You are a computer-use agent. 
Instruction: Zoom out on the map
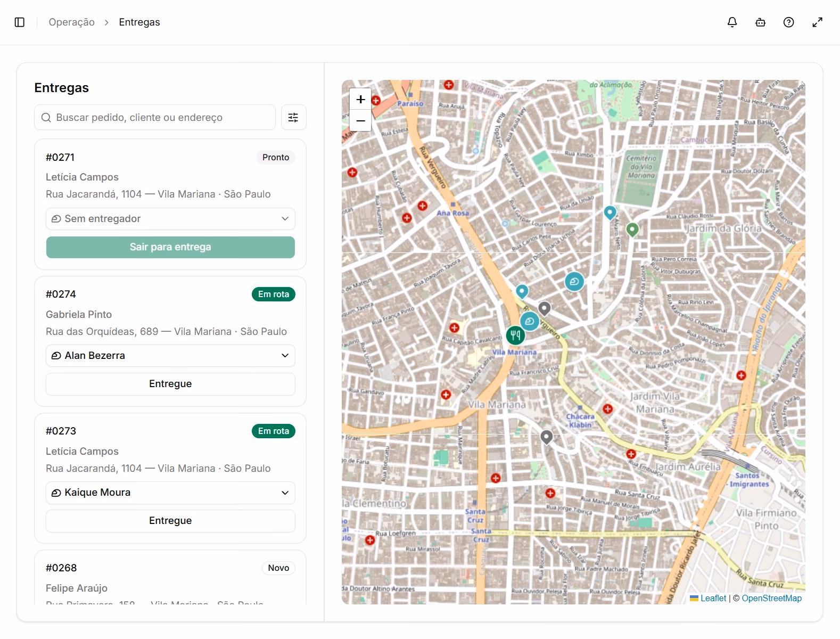pos(360,121)
